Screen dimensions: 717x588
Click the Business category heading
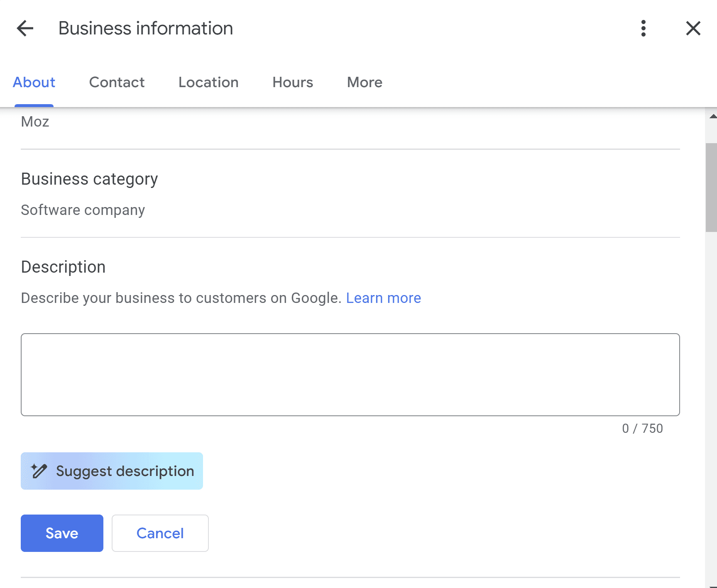89,179
